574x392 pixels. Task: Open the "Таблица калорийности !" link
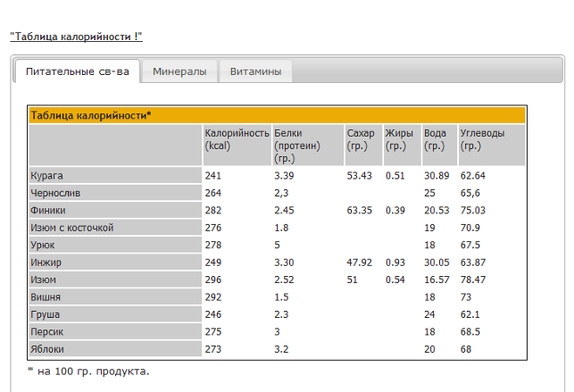tap(76, 36)
